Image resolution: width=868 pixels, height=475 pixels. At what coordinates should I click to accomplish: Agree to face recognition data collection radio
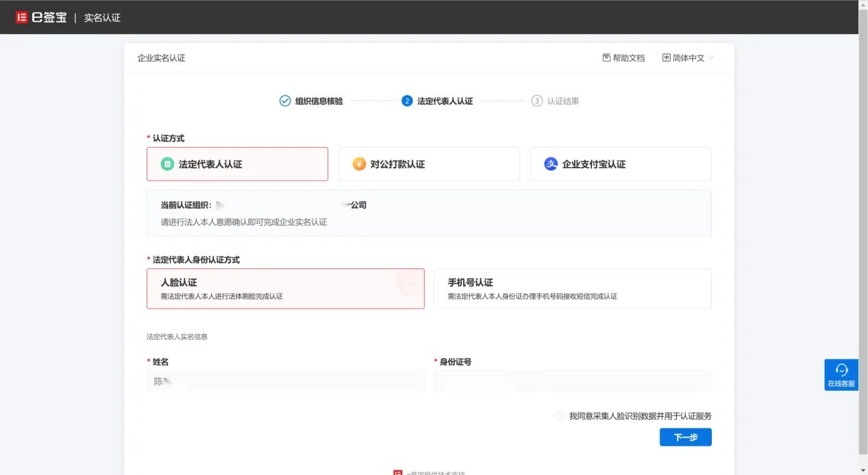[x=560, y=416]
